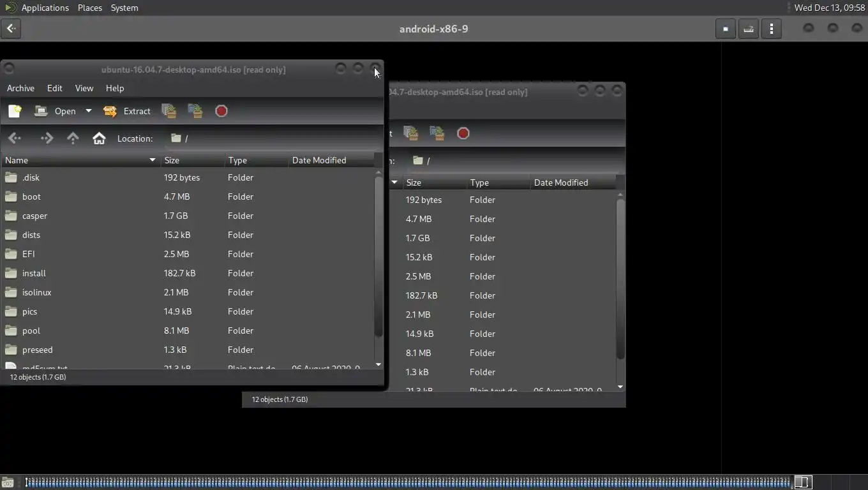Click scroll-down arrow in rear window list
The height and width of the screenshot is (490, 868).
click(620, 387)
